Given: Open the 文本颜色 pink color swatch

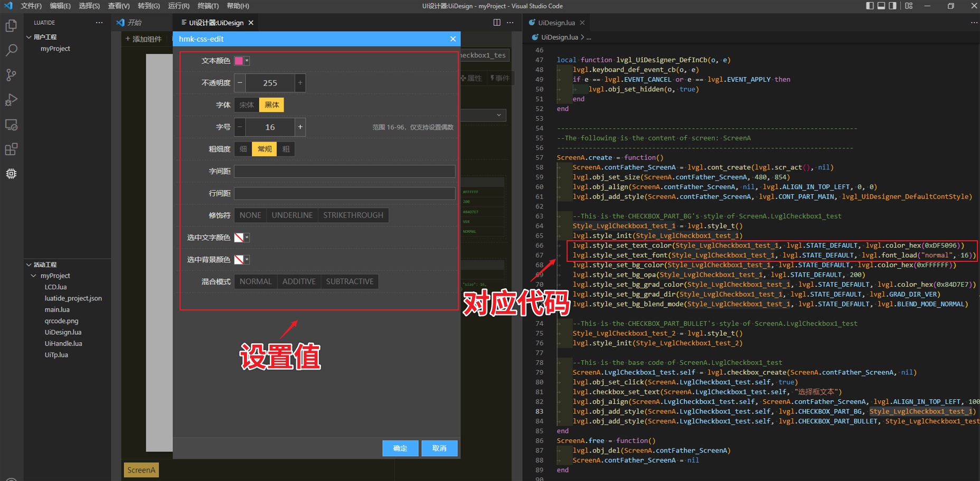Looking at the screenshot, I should (239, 61).
